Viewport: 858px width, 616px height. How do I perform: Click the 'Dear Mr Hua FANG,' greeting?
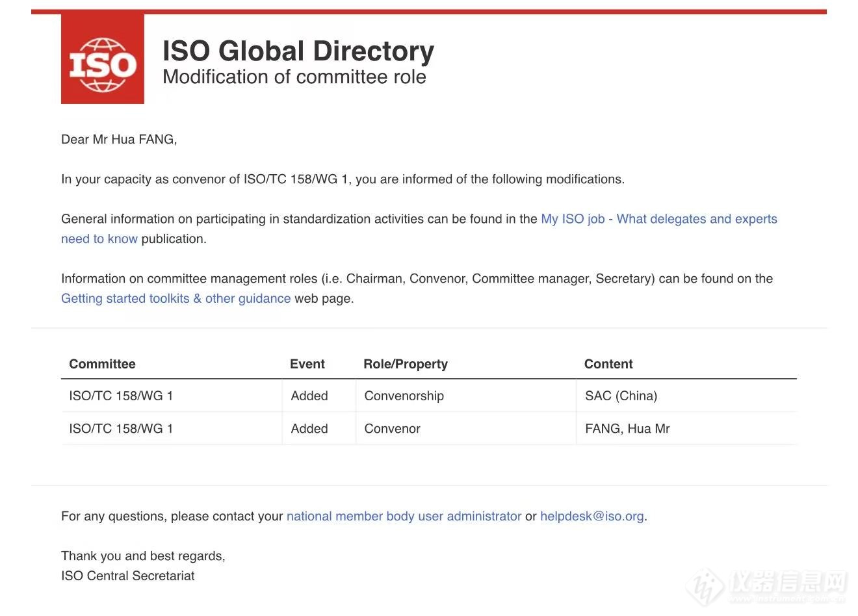(119, 139)
